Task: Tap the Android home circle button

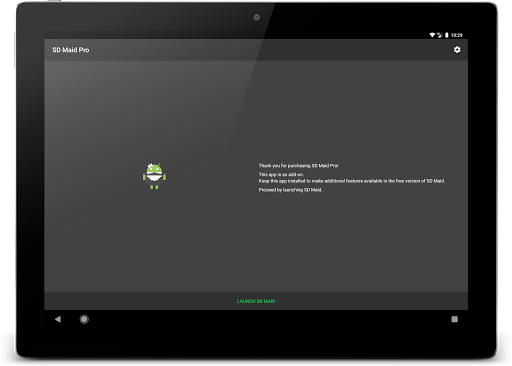Action: (x=84, y=319)
